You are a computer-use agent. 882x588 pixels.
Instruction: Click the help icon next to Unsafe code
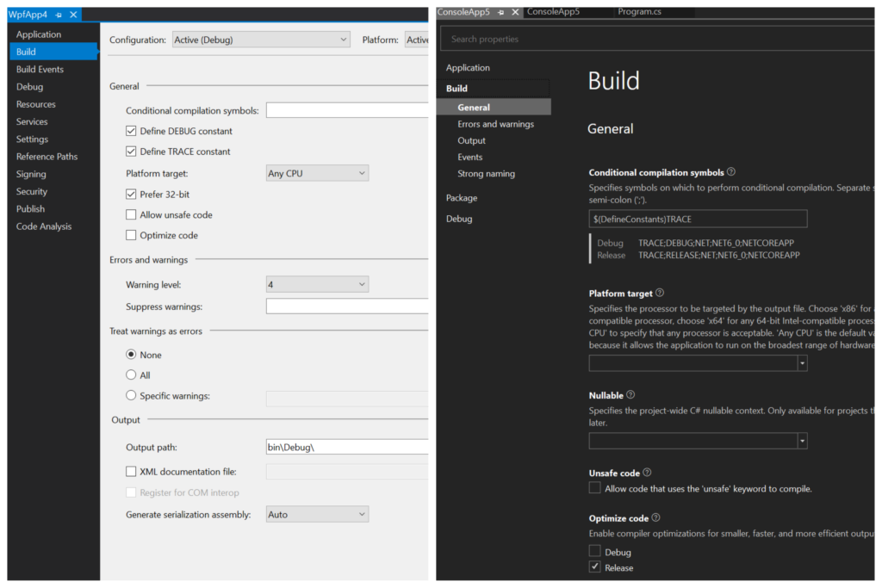(647, 473)
